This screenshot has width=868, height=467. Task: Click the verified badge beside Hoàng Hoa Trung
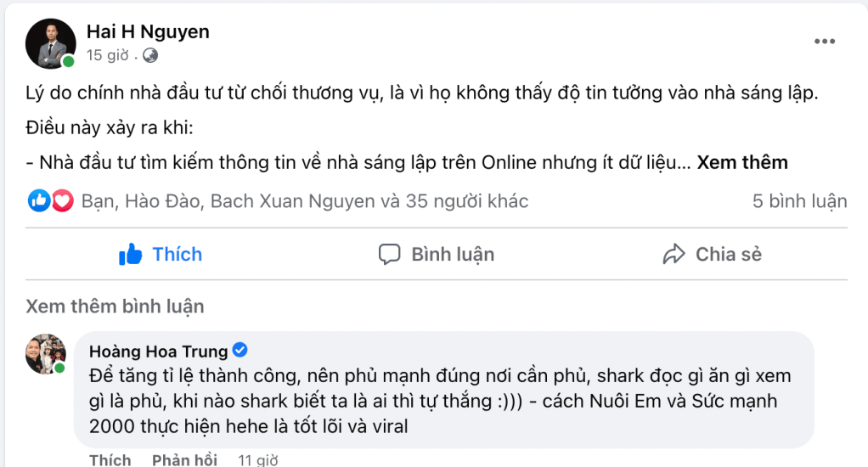[x=240, y=350]
